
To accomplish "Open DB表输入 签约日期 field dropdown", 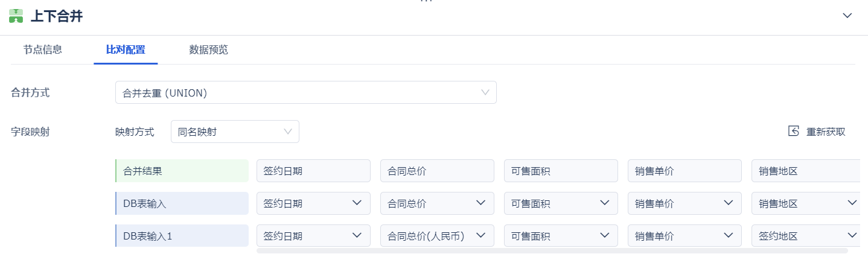I will [313, 203].
